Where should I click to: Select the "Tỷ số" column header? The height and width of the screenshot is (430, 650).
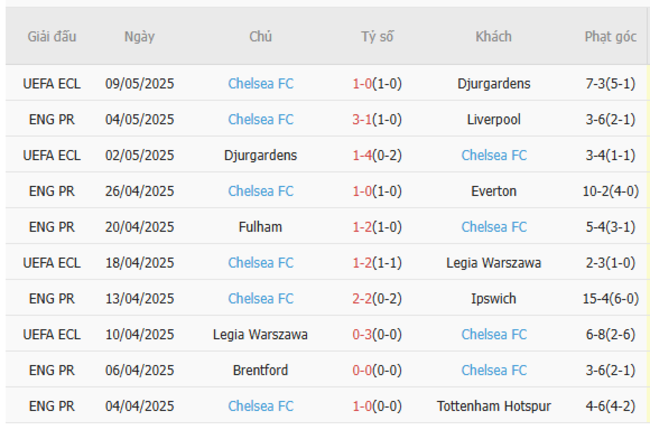[377, 37]
